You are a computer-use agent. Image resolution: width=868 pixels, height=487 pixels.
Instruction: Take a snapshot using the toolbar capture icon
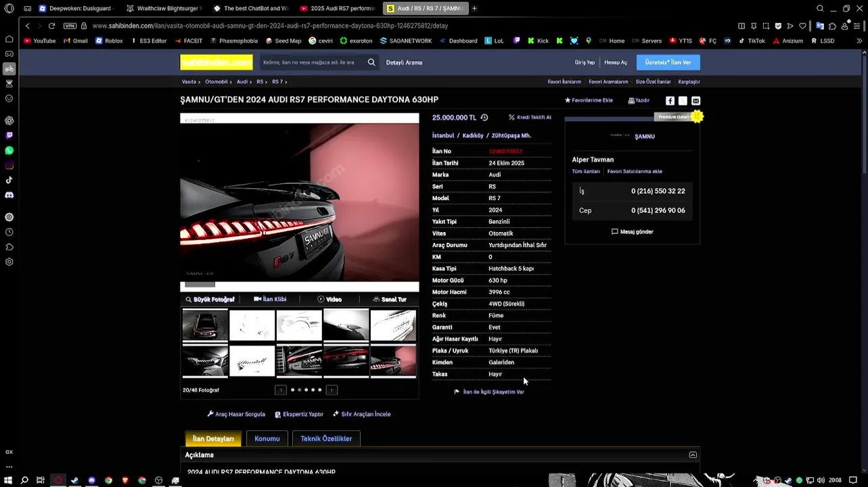tap(766, 26)
